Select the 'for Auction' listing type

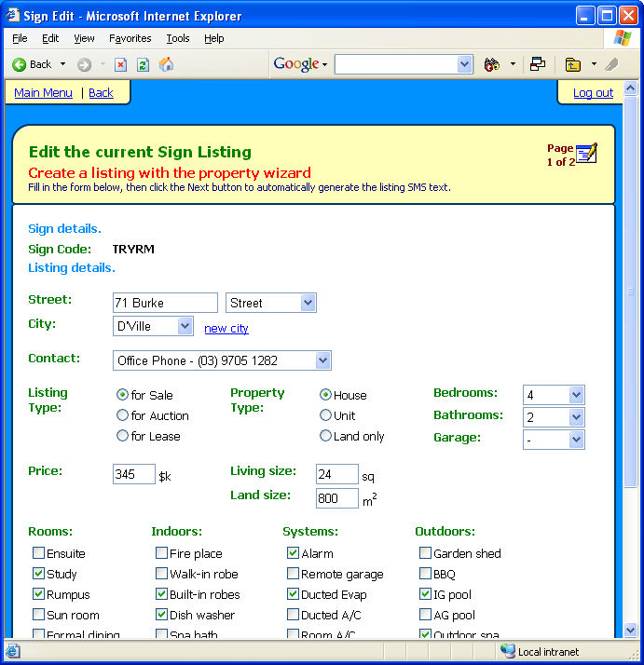[x=122, y=415]
